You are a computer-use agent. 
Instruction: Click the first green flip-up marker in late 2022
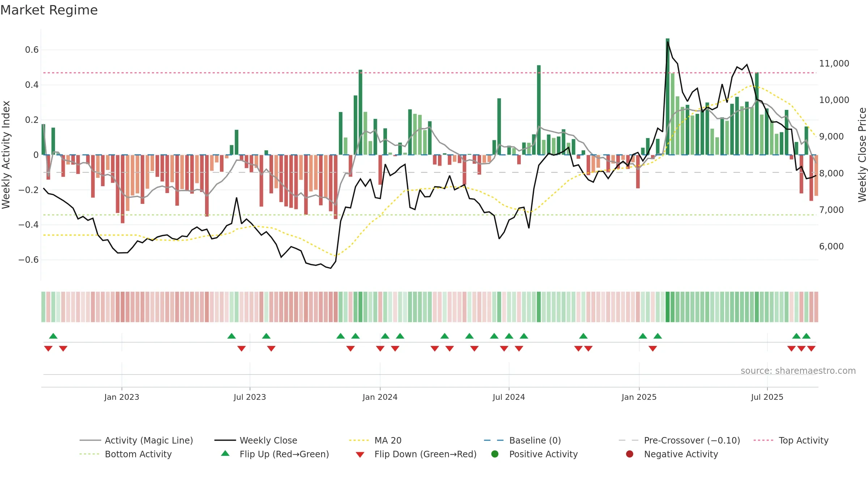tap(53, 336)
